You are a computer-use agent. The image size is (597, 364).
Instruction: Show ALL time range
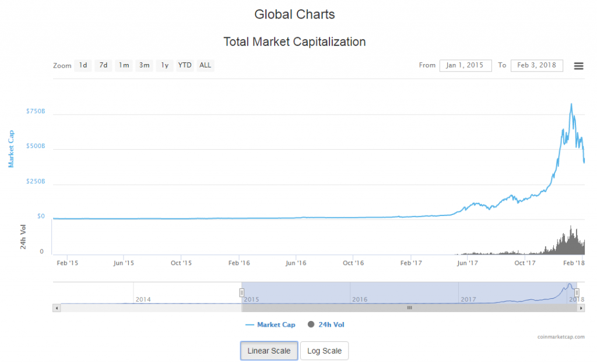point(205,65)
